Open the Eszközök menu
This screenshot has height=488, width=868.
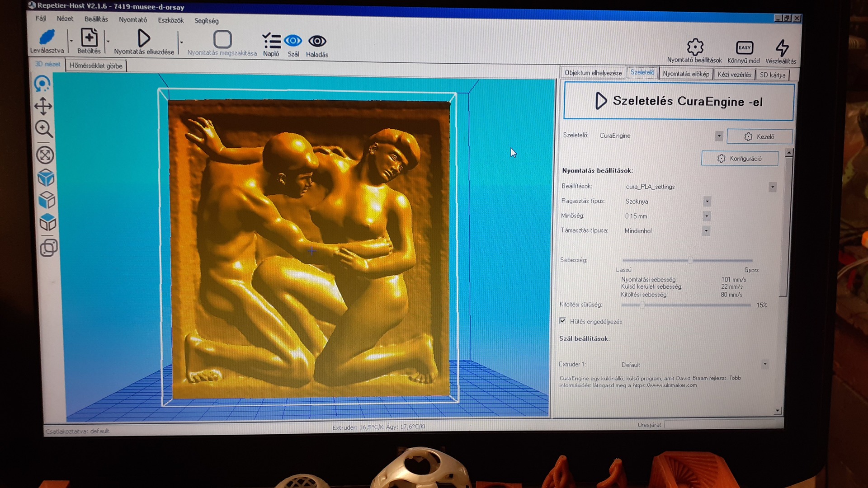point(171,20)
